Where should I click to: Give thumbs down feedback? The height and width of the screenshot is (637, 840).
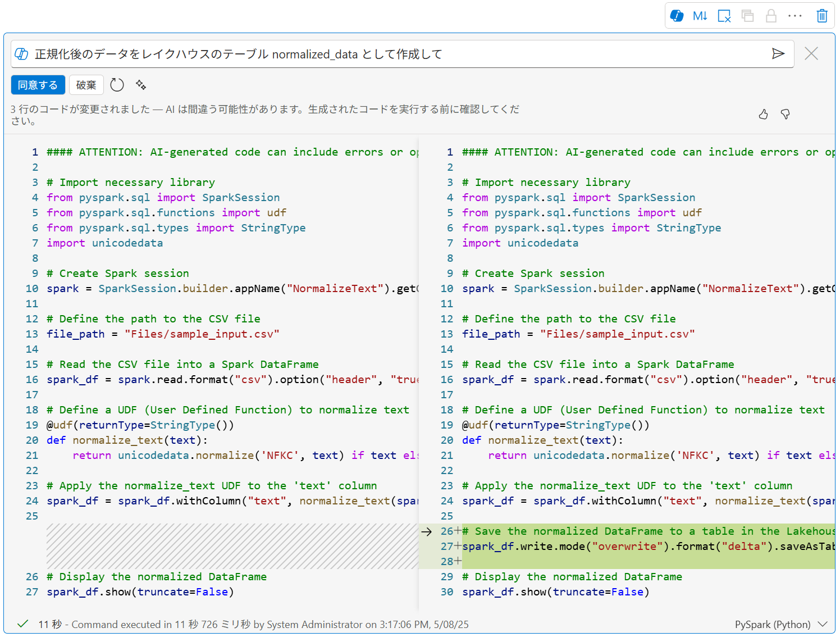pos(786,115)
